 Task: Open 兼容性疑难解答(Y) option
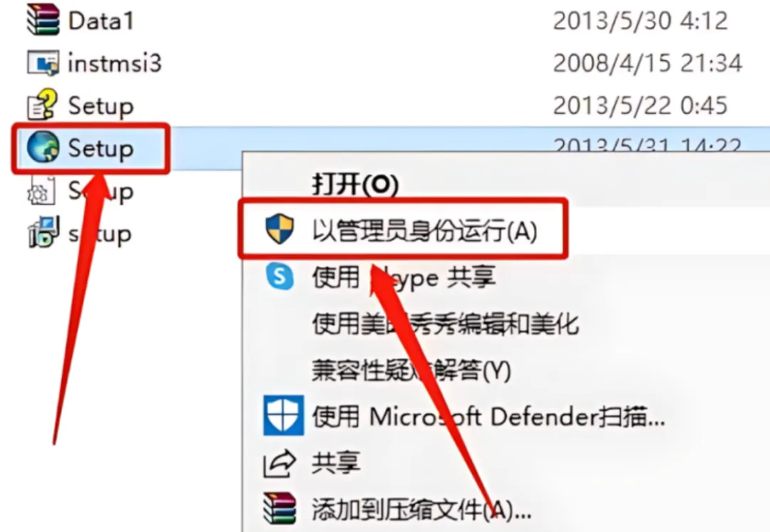tap(411, 370)
